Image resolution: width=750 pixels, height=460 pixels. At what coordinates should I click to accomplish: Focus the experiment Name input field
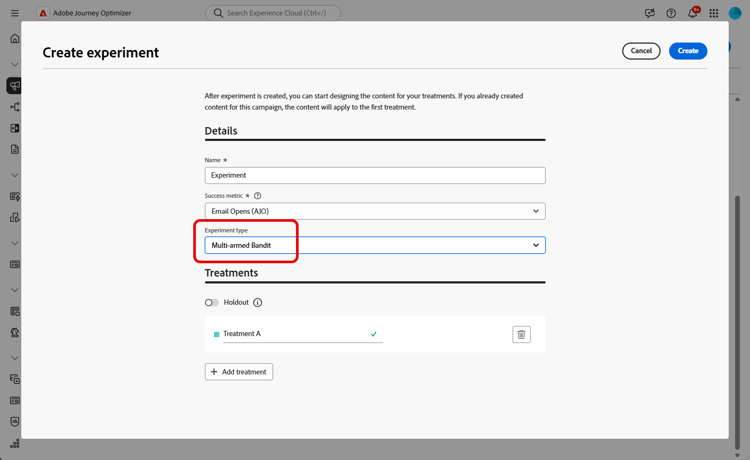pyautogui.click(x=375, y=175)
